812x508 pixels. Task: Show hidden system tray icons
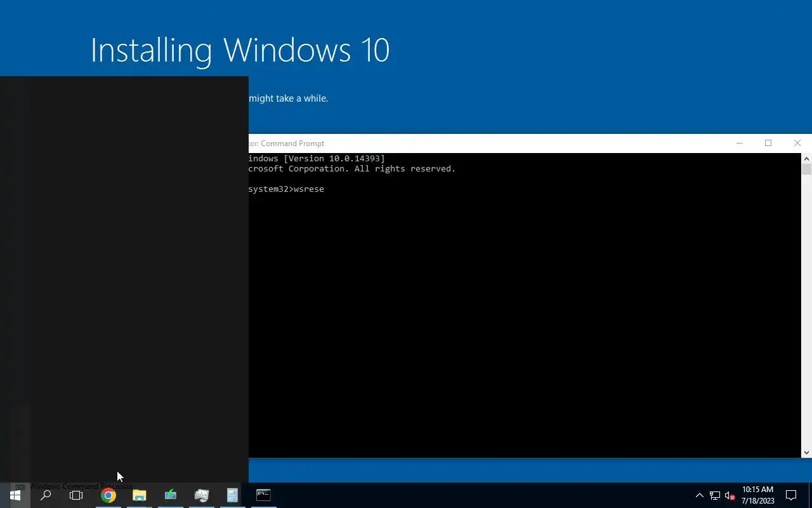(700, 495)
